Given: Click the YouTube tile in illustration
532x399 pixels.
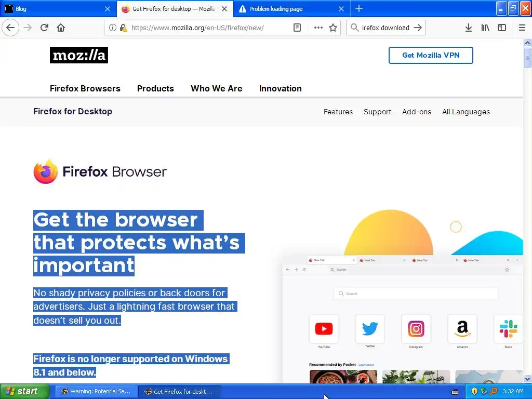Looking at the screenshot, I should coord(324,328).
